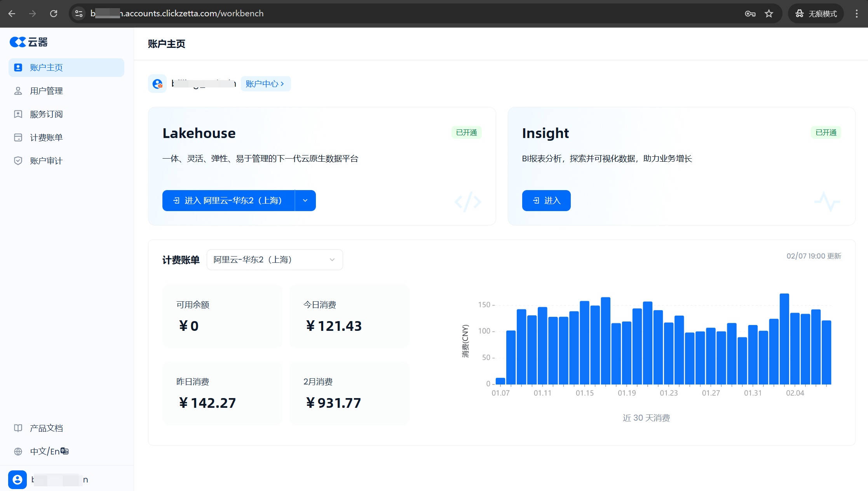Open the browser three-dot menu
Viewport: 868px width, 491px height.
pyautogui.click(x=856, y=14)
